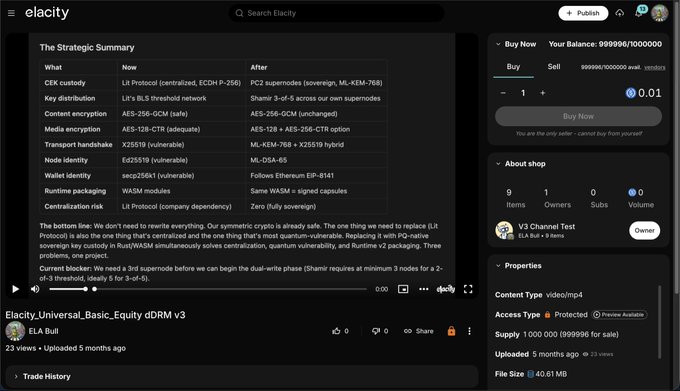Click the search magnifier icon

coord(239,13)
